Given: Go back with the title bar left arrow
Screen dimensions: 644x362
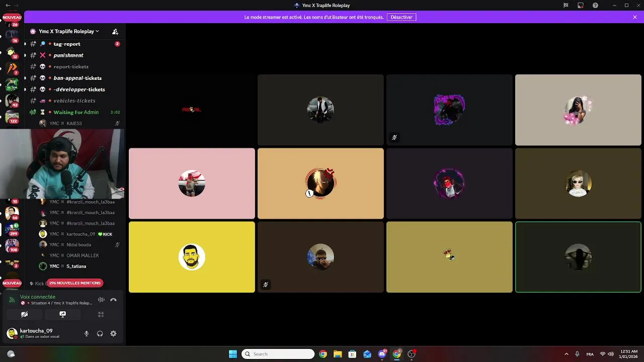Looking at the screenshot, I should coord(8,6).
